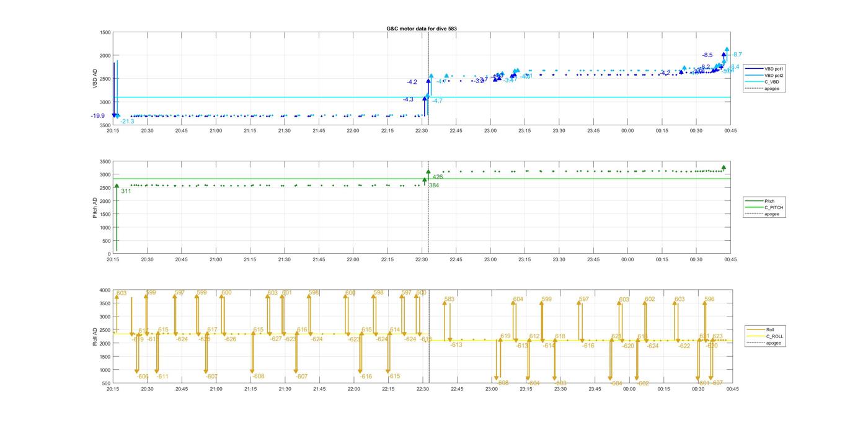
Task: Click the "384" pitch data label
Action: 434,185
